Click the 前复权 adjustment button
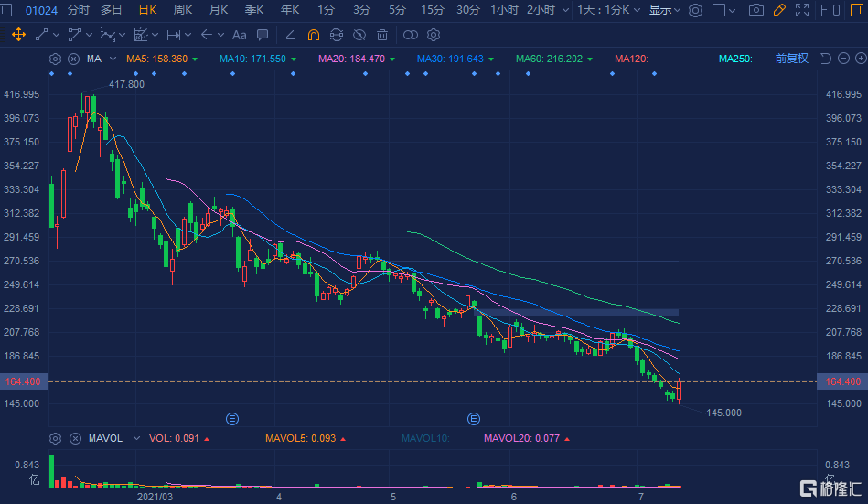Screen dimensions: 868x504 [792, 59]
